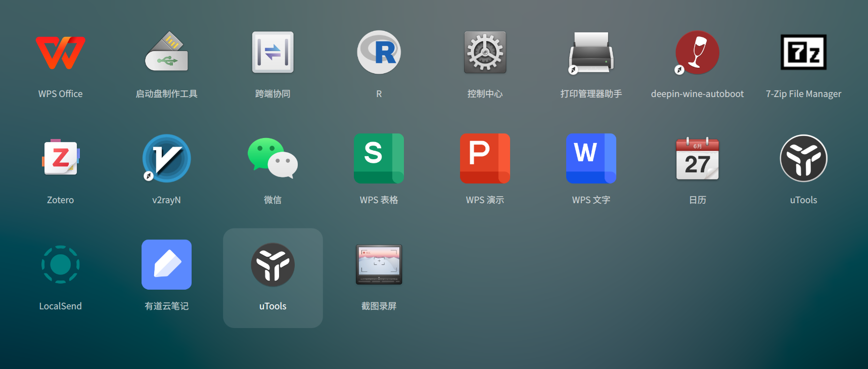Click the "deepin-wine-autoboot" label text
The height and width of the screenshot is (369, 868).
(x=698, y=94)
